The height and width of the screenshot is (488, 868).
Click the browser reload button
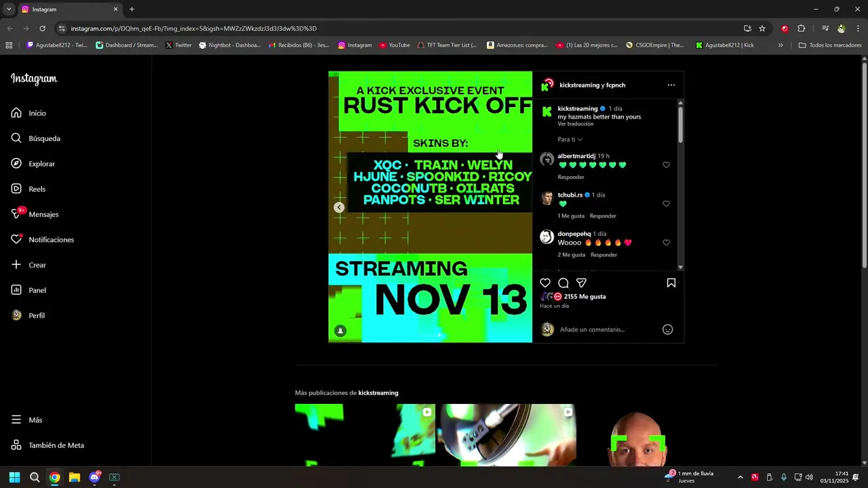click(x=42, y=28)
